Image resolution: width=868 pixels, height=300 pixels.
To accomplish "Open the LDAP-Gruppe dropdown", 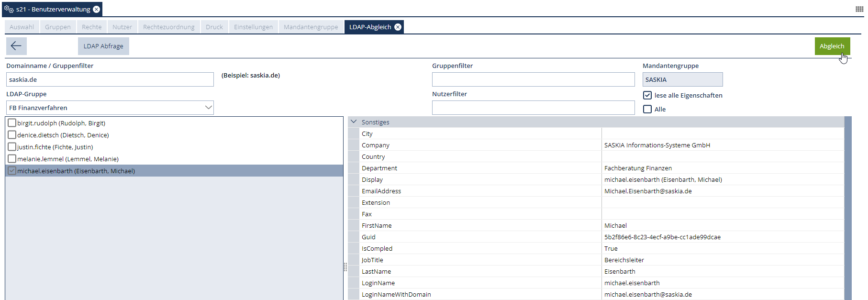I will 208,108.
